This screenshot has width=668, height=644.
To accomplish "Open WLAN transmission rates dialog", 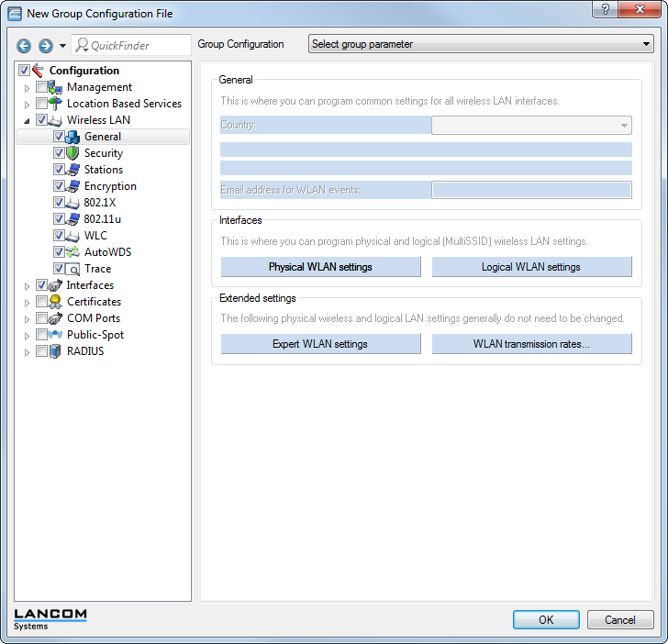I will pos(531,344).
